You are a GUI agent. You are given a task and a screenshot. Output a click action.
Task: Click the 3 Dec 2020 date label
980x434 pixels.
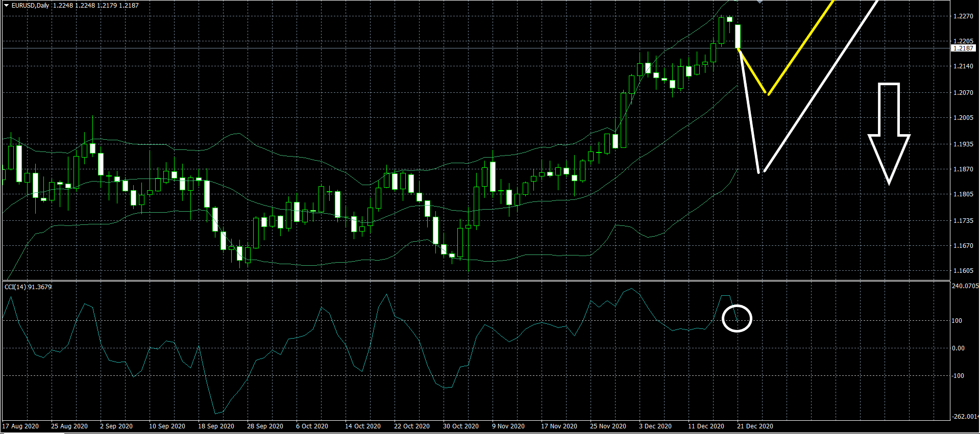(655, 426)
